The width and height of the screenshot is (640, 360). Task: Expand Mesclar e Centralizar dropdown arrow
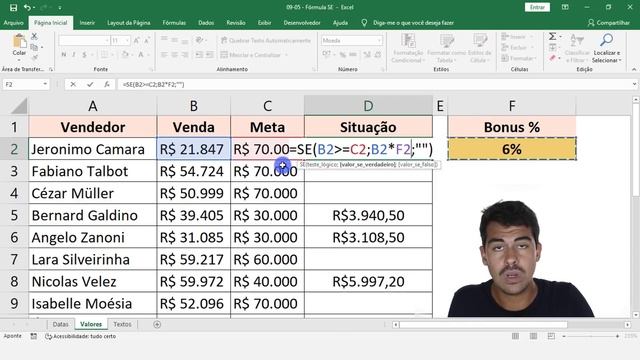point(286,55)
